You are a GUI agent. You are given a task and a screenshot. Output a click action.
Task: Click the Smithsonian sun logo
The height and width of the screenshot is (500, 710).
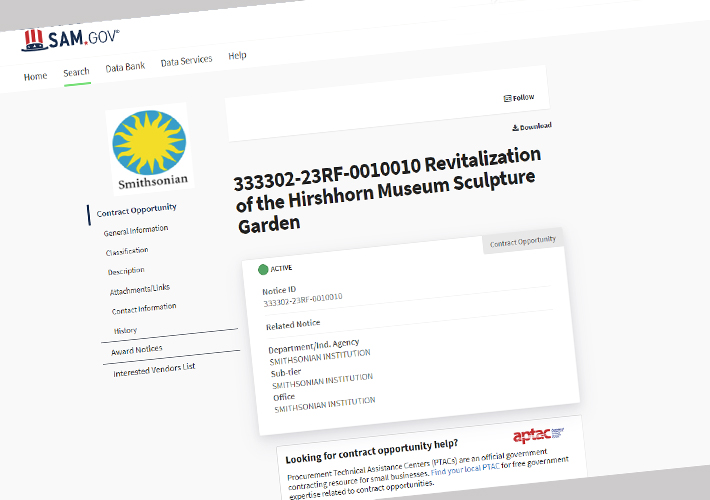pos(150,149)
